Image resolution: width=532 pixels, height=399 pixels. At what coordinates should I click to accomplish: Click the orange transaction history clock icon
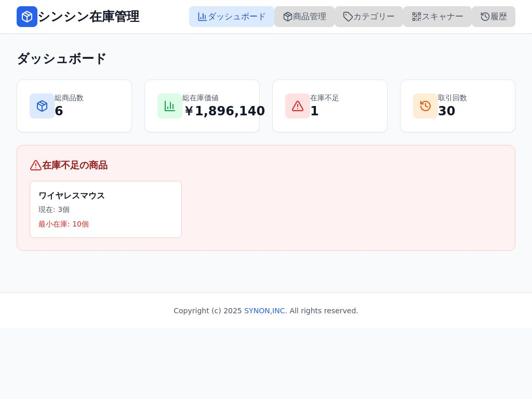(425, 106)
